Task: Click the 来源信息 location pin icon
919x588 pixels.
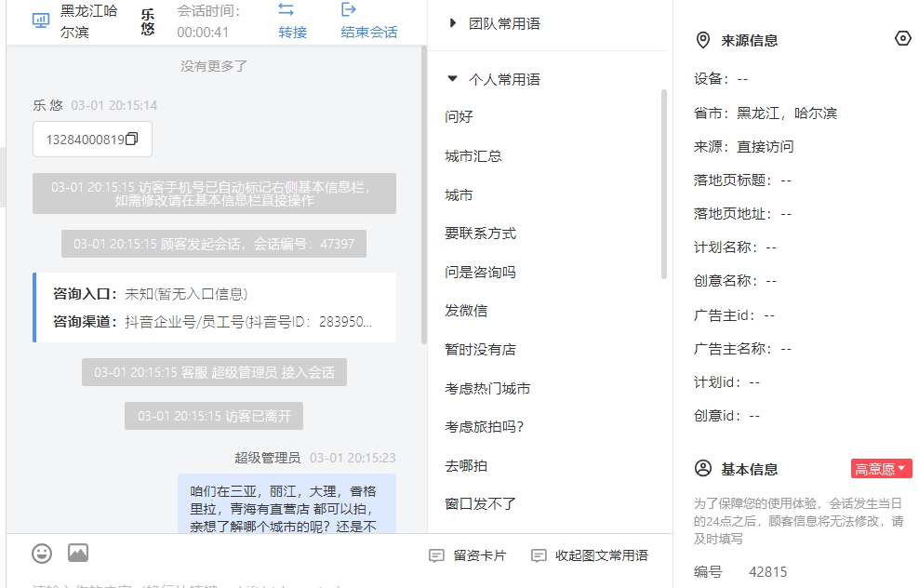Action: click(x=702, y=40)
